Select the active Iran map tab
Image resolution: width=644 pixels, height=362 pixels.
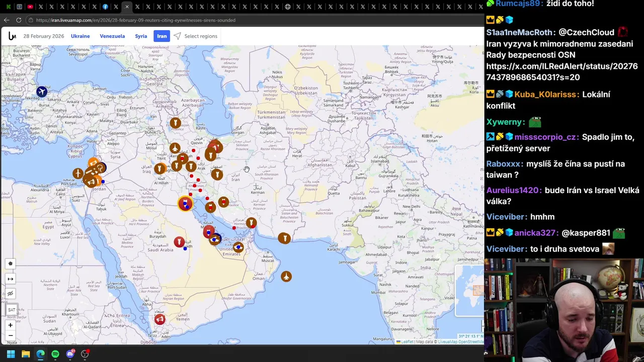[162, 36]
